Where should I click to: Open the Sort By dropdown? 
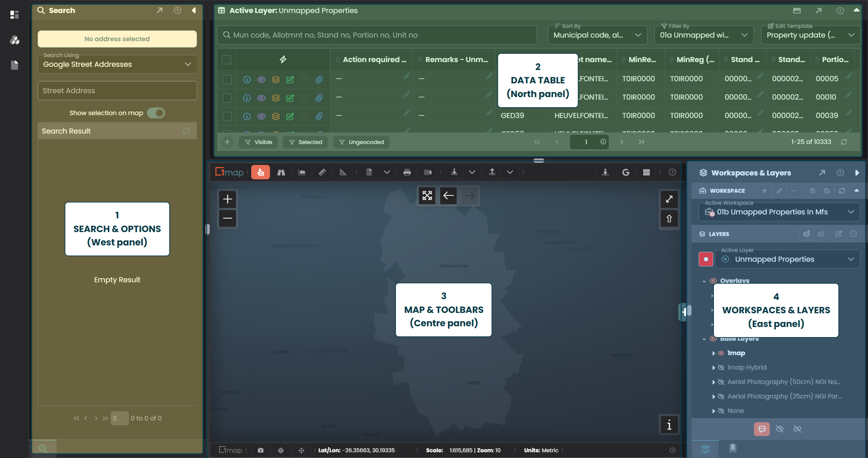point(597,35)
